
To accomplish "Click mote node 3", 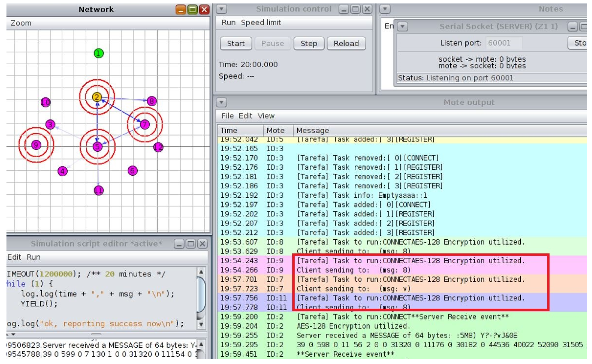I will [x=50, y=125].
